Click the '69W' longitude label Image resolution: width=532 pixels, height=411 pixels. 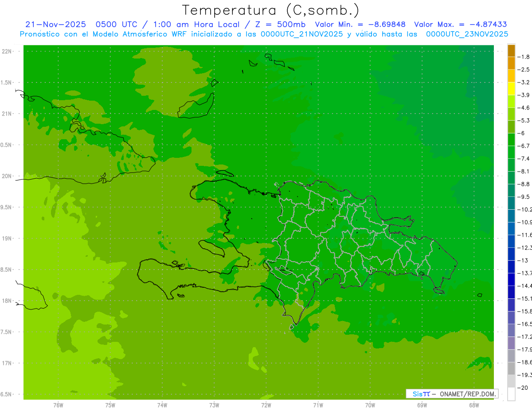click(422, 405)
